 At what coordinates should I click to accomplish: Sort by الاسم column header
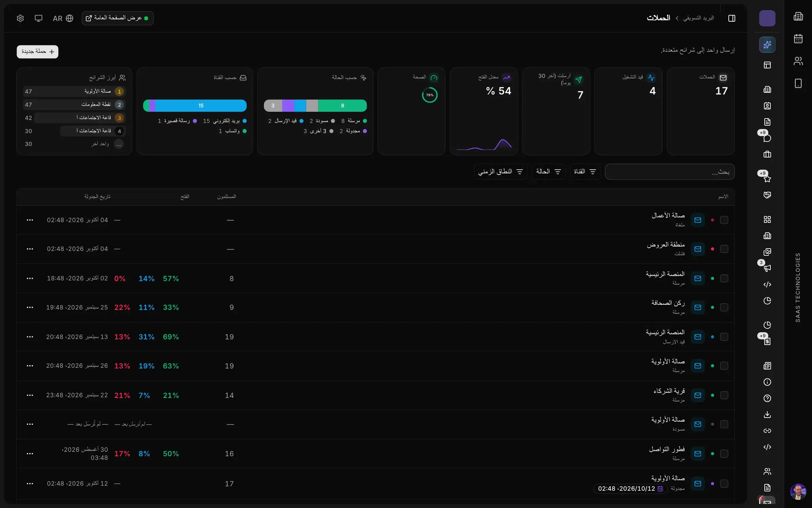pyautogui.click(x=723, y=197)
